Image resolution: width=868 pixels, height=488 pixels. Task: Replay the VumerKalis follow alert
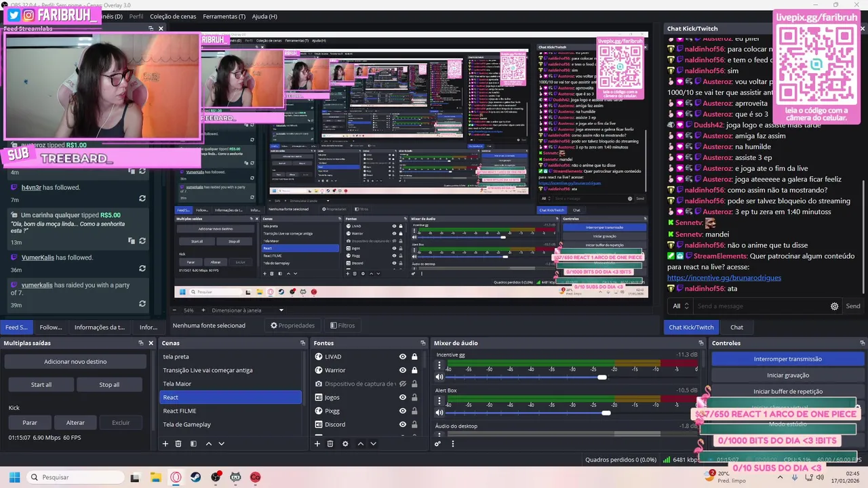(142, 269)
